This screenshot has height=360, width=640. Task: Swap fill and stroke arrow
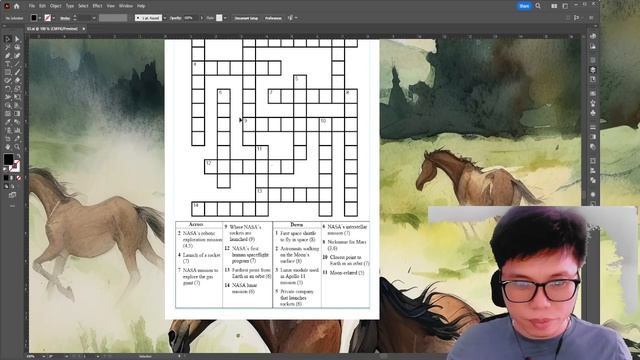point(18,156)
